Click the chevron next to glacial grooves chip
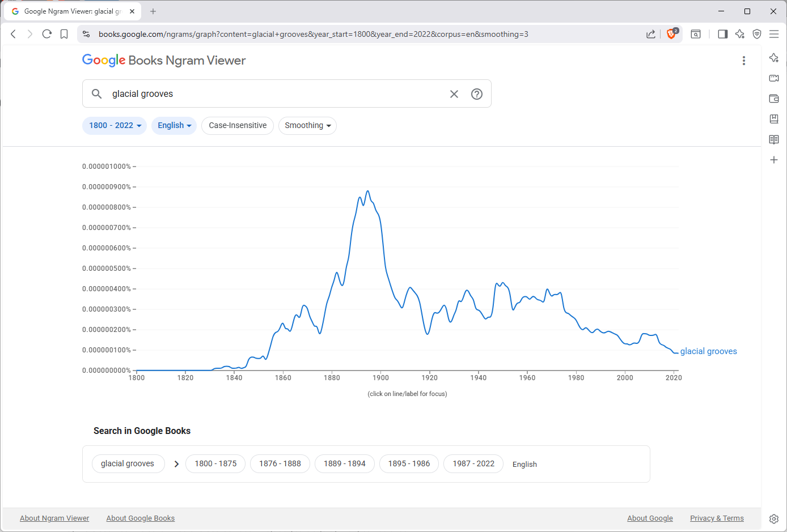Image resolution: width=787 pixels, height=532 pixels. point(176,464)
